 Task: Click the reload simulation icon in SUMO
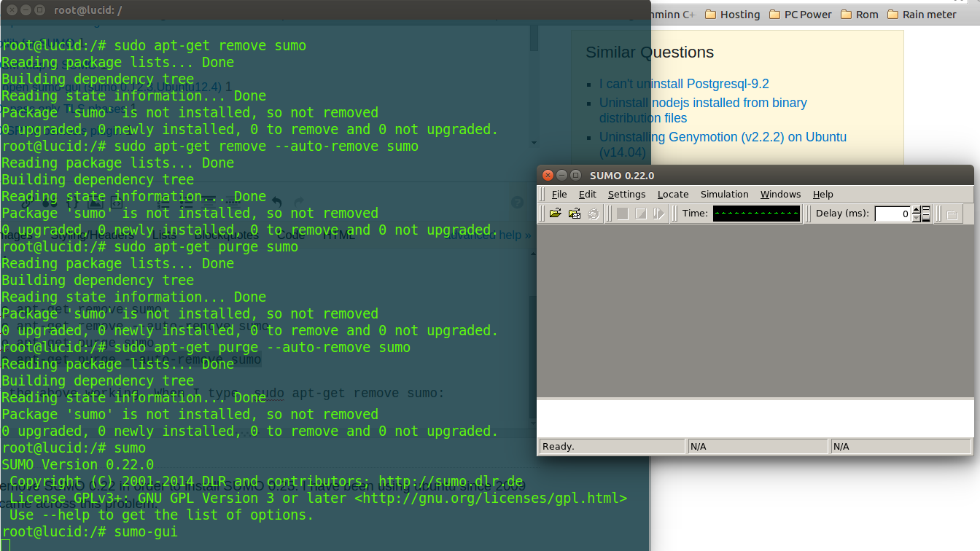(594, 214)
